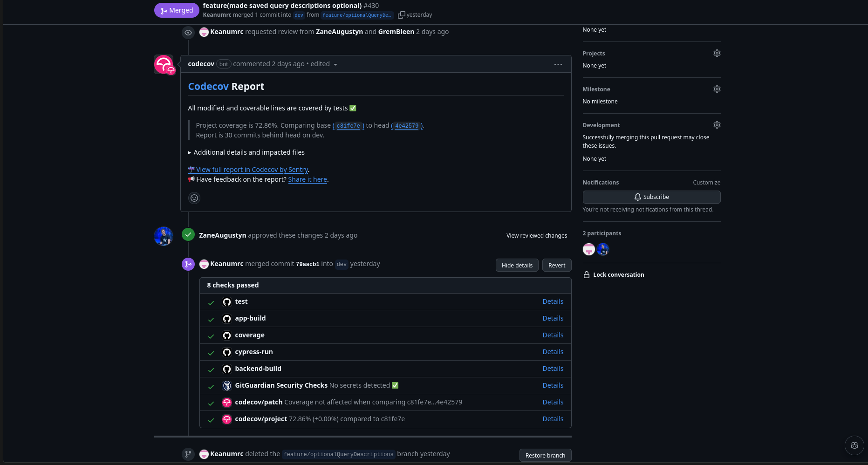Click Keanumrc name in branch deleted event

tap(226, 454)
